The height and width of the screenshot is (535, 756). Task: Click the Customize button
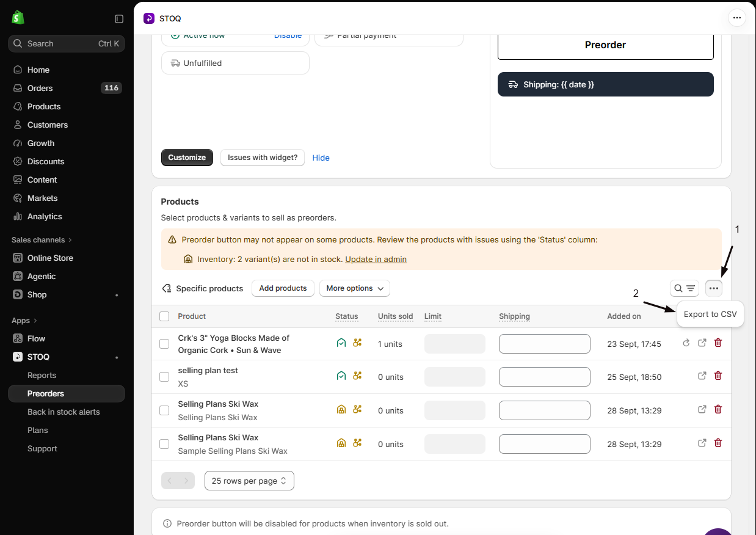click(x=187, y=158)
